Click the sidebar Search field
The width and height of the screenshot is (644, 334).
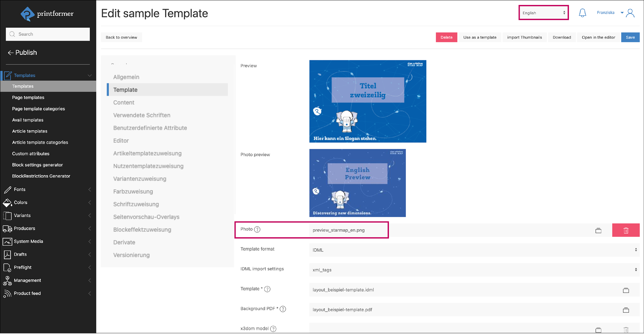pyautogui.click(x=48, y=34)
